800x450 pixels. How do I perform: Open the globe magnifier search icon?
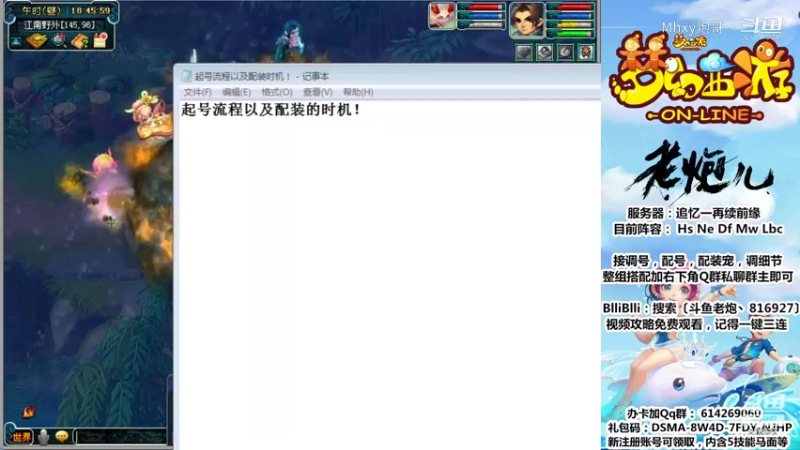point(59,40)
